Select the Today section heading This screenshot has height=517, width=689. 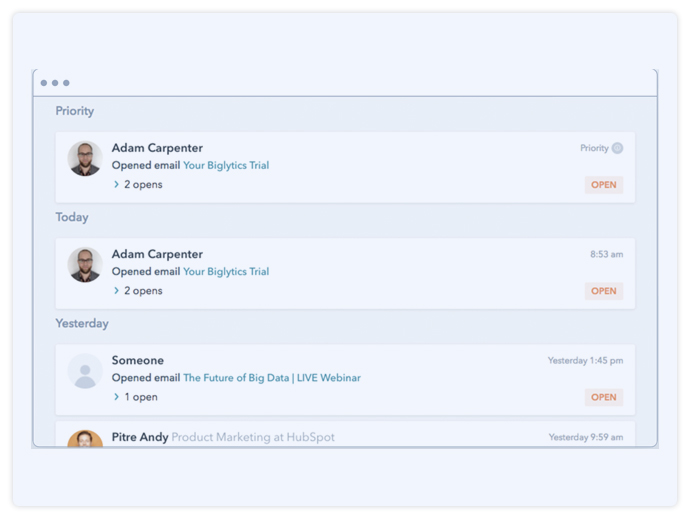[x=72, y=217]
